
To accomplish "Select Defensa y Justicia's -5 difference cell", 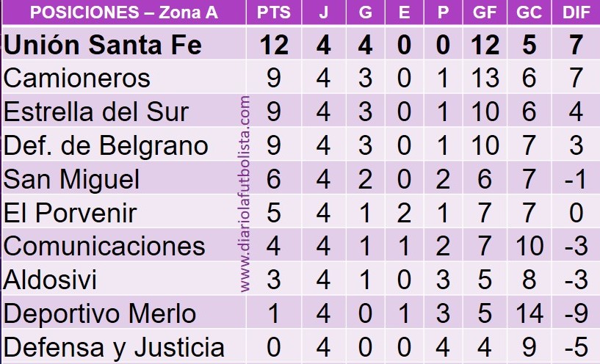I will 576,347.
